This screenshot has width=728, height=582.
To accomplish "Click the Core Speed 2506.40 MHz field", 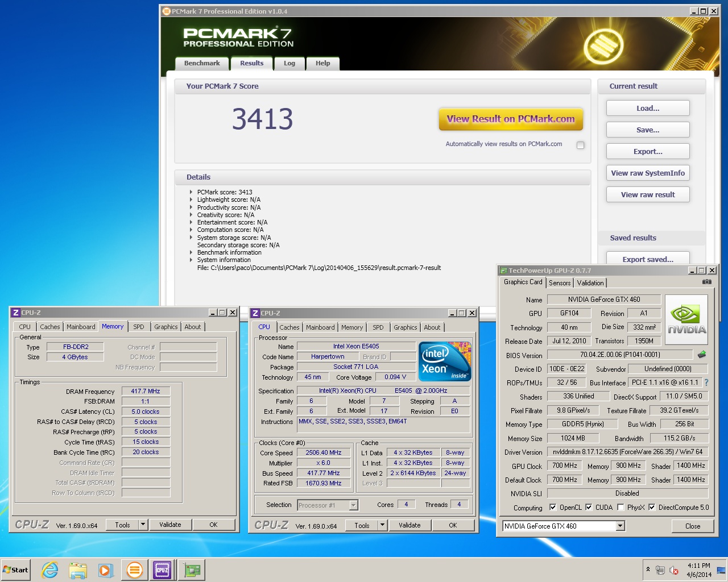I will [324, 453].
